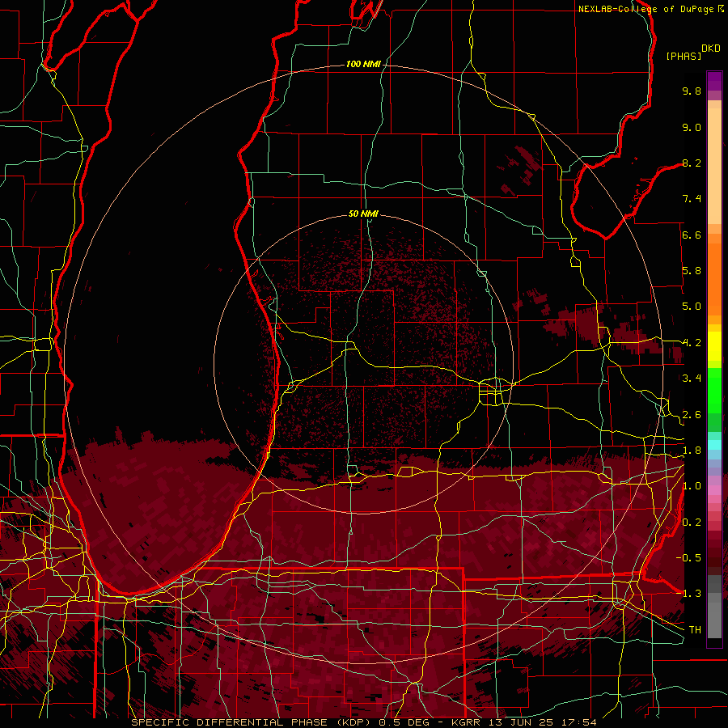Click the 2.6 scale value

[x=692, y=415]
